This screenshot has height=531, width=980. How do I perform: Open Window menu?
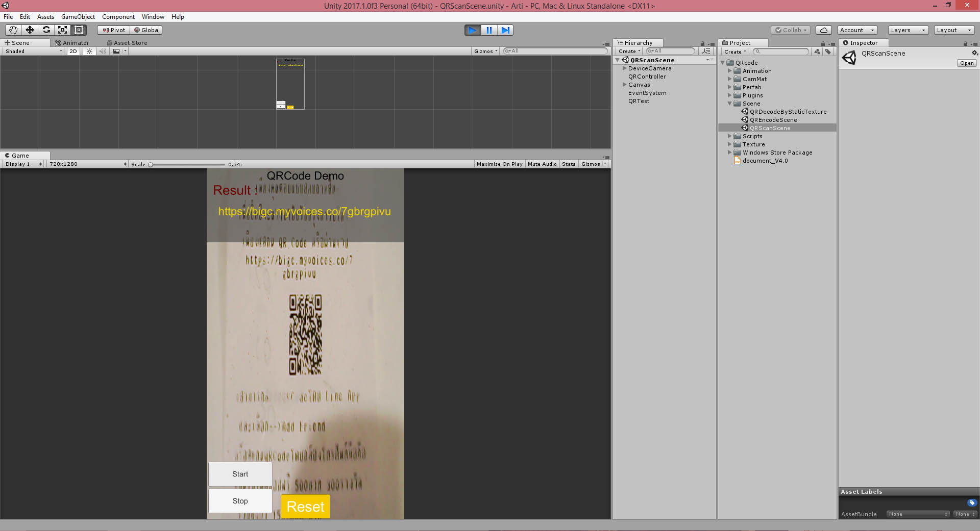(153, 17)
